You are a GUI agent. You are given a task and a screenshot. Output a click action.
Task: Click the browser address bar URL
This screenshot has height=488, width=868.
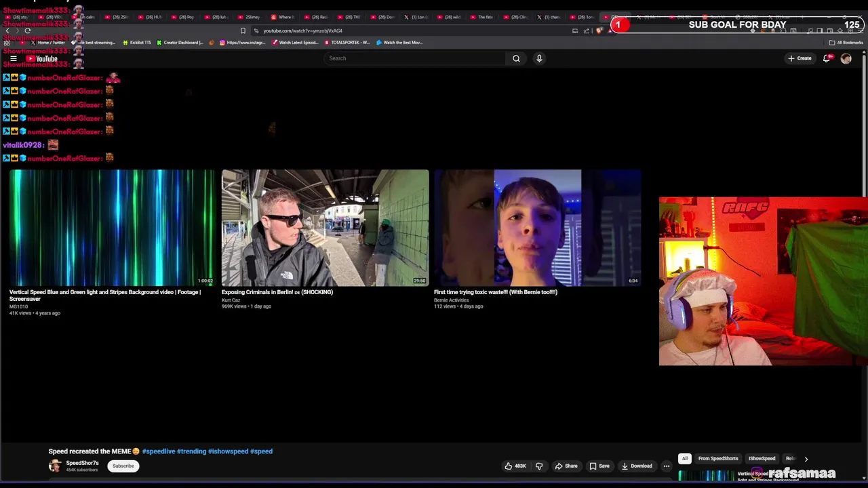tap(302, 30)
